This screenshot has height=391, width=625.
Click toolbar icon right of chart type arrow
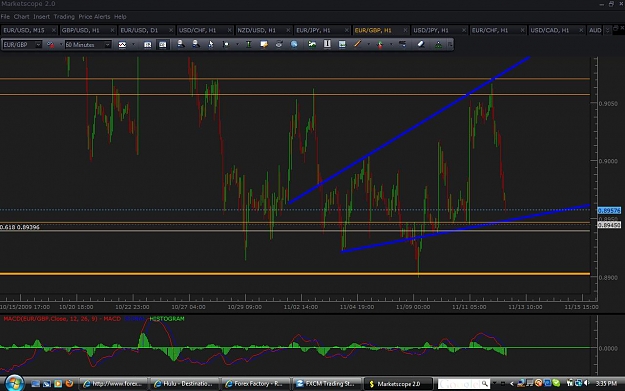(147, 45)
